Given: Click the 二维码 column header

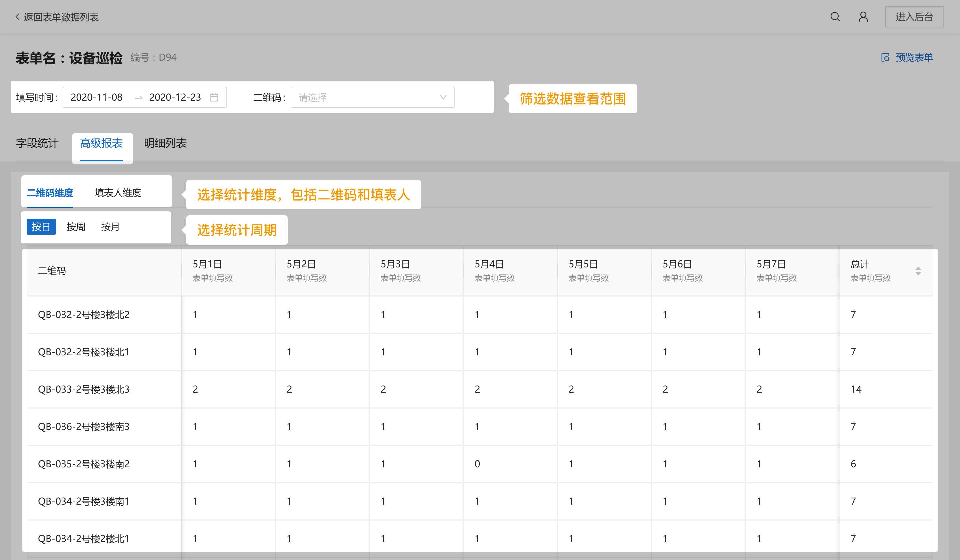Looking at the screenshot, I should pyautogui.click(x=104, y=271).
